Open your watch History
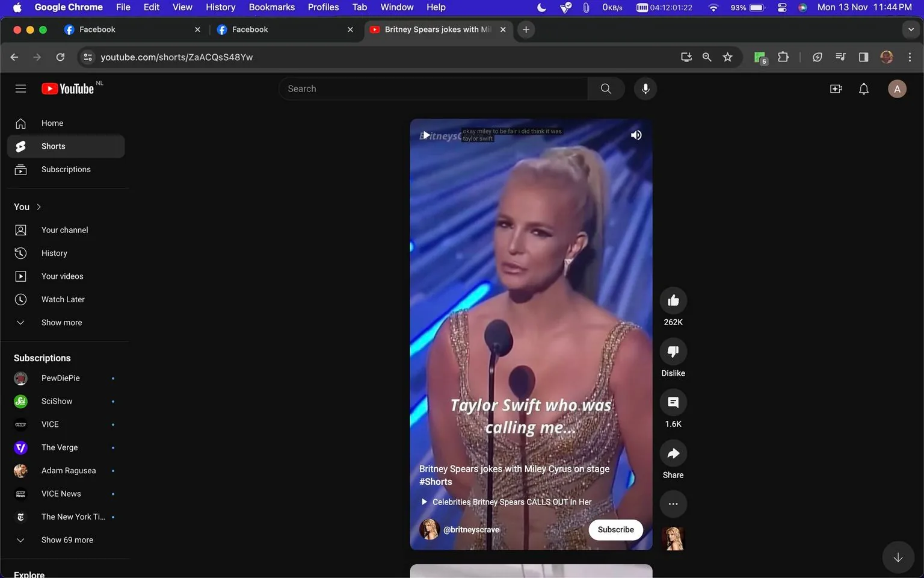This screenshot has height=578, width=924. (x=54, y=253)
